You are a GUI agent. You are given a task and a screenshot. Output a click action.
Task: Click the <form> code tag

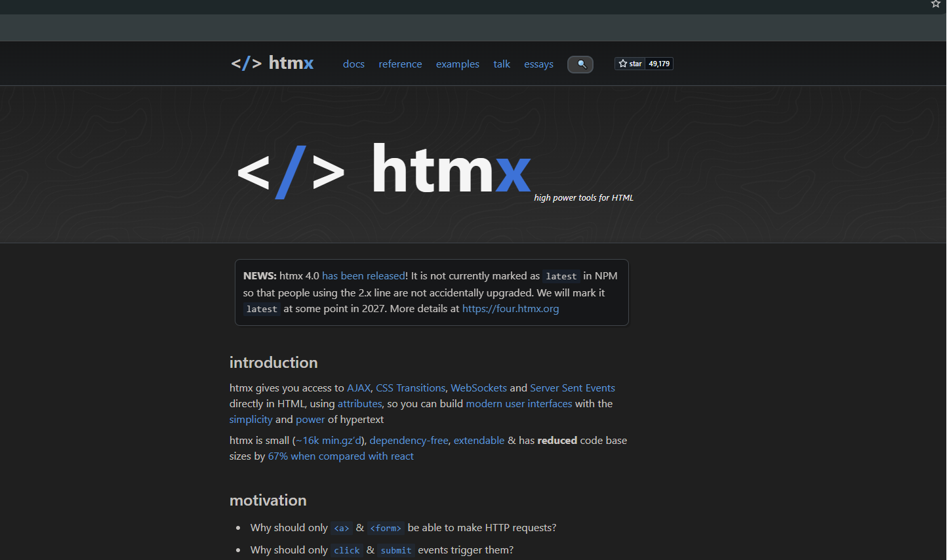coord(386,529)
